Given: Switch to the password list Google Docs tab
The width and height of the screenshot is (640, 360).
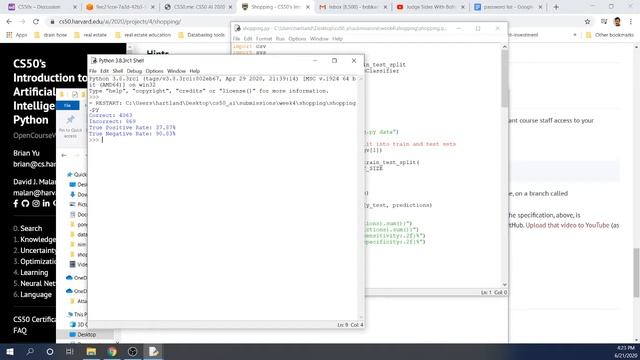Looking at the screenshot, I should 508,7.
